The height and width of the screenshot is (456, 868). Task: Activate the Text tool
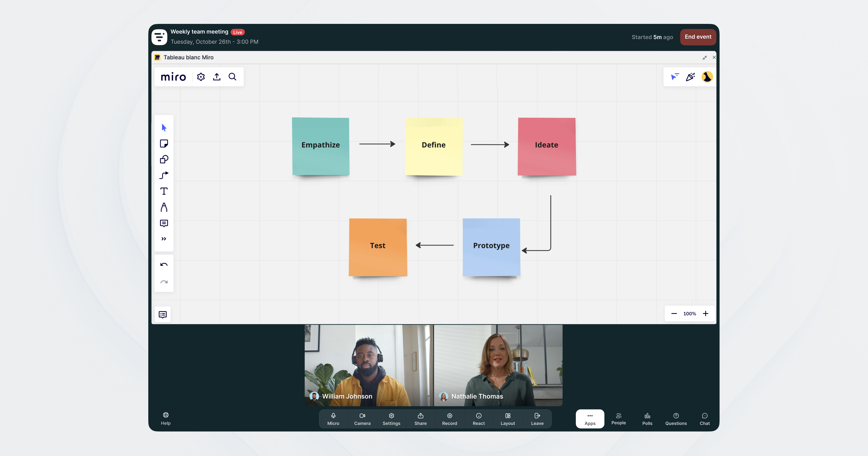point(164,191)
